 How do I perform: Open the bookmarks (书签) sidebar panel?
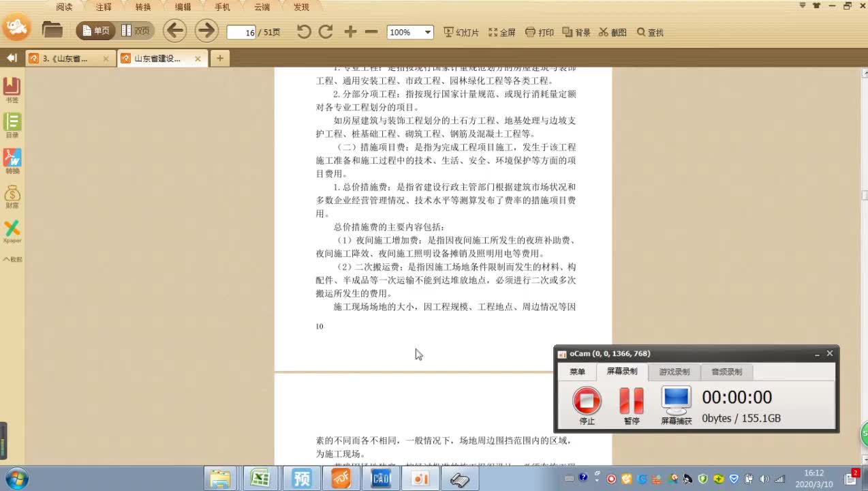pyautogui.click(x=12, y=90)
